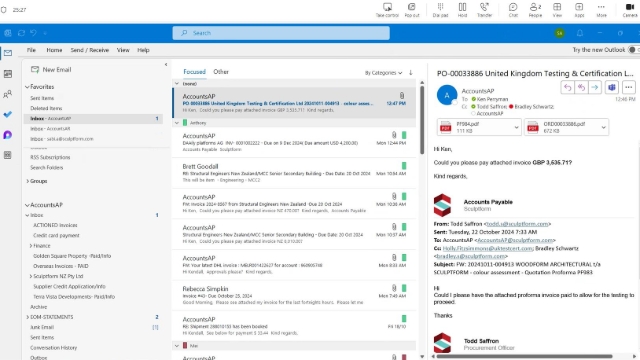The width and height of the screenshot is (640, 360).
Task: Open dropdown for ORD00033886.pdf attachment
Action: pos(603,127)
